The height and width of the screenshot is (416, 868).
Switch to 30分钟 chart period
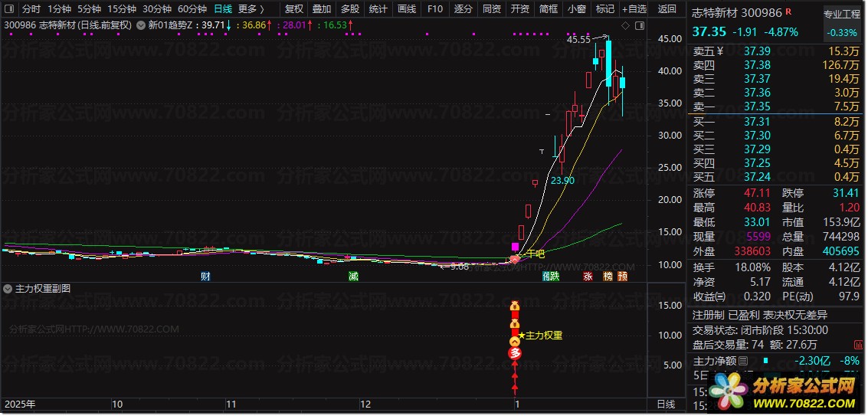156,9
